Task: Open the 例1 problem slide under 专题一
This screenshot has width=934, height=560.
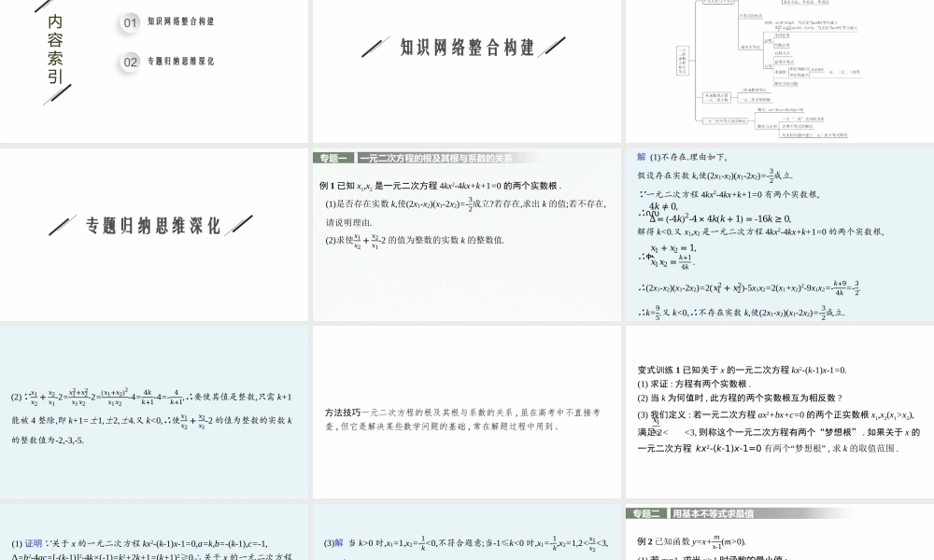Action: point(466,234)
